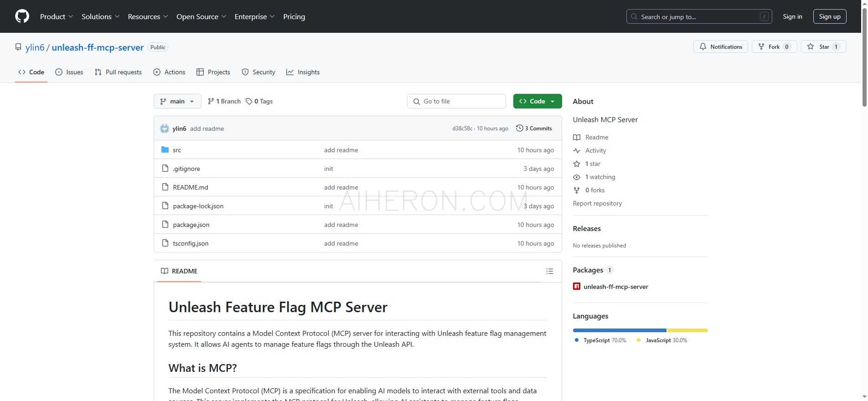Click the JavaScript 30.0% language entry
This screenshot has width=868, height=401.
click(x=661, y=340)
